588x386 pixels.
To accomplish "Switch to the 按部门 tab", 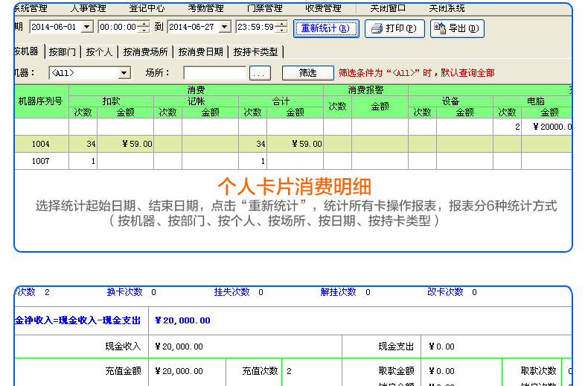I will click(x=62, y=52).
